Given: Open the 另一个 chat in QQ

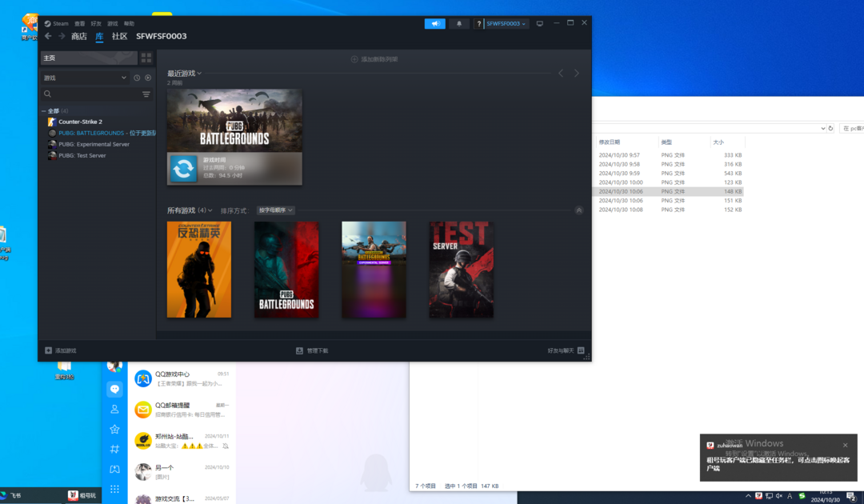Looking at the screenshot, I should coord(182,471).
